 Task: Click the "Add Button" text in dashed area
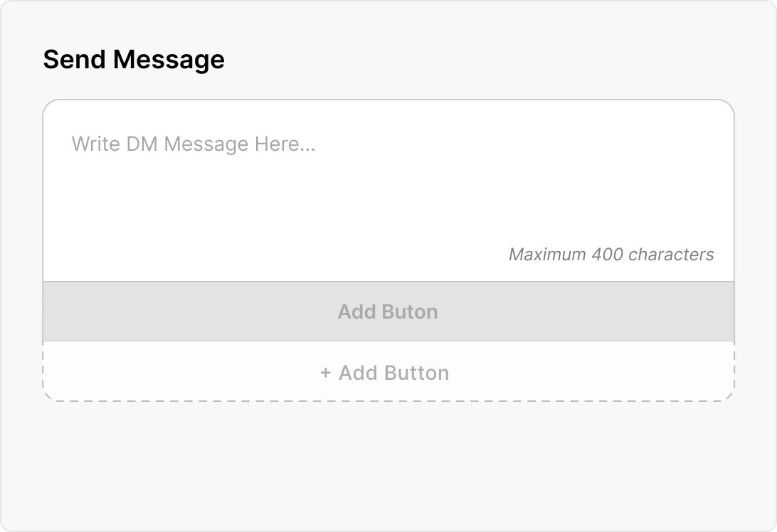click(393, 373)
